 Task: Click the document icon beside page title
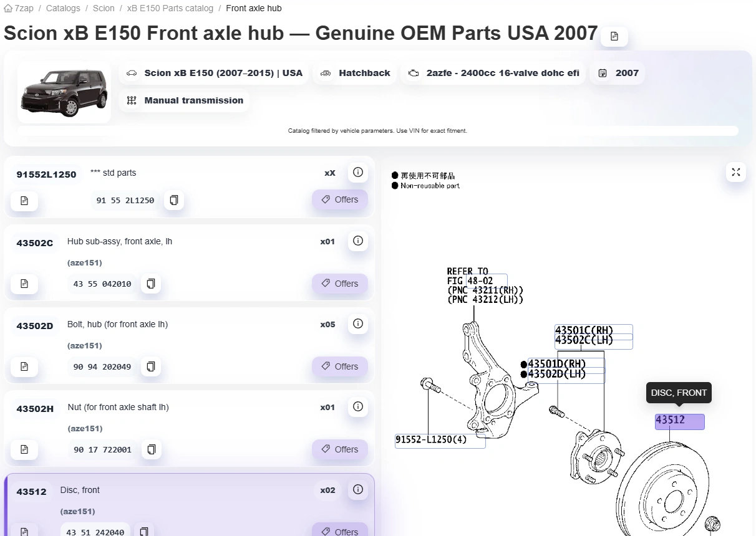click(614, 36)
